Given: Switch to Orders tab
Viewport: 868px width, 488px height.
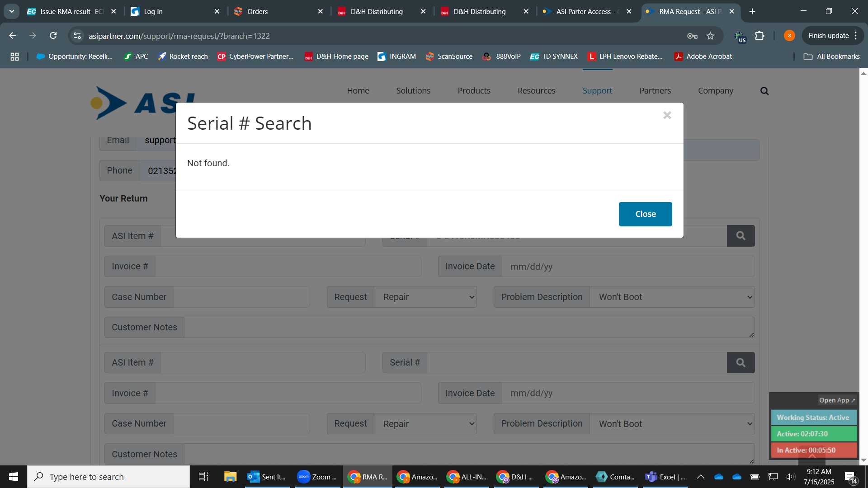Looking at the screenshot, I should 278,11.
